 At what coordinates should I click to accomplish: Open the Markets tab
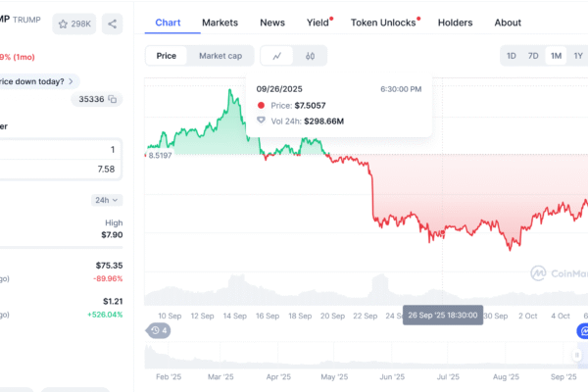(x=220, y=23)
